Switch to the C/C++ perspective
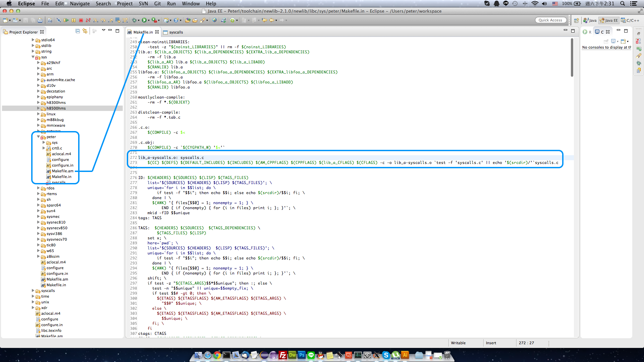This screenshot has width=644, height=362. click(630, 20)
